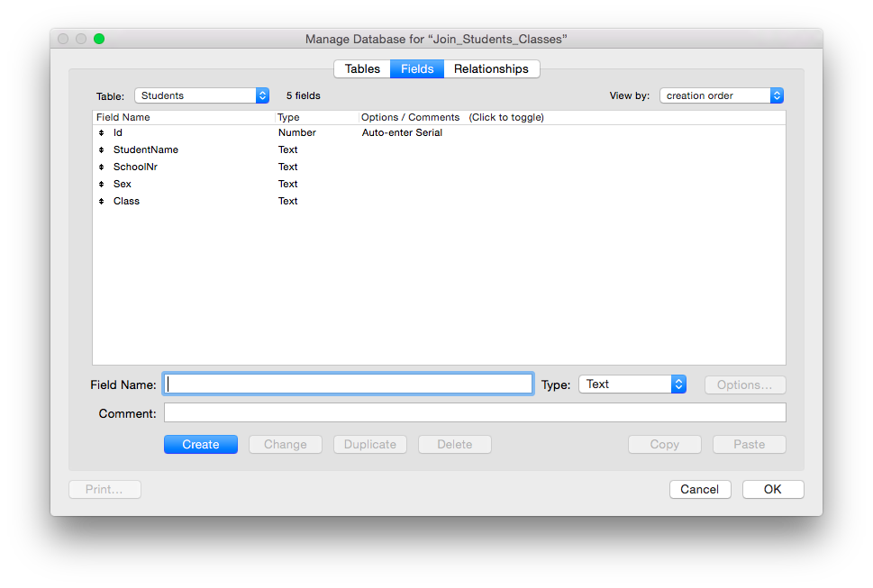Click the Create button
Viewport: 873px width, 588px height.
(x=200, y=445)
